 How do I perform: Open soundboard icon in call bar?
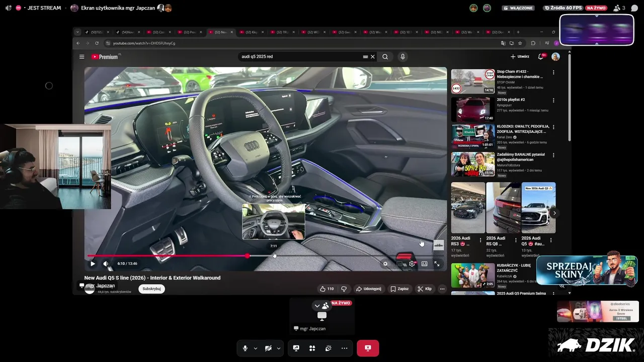point(328,348)
